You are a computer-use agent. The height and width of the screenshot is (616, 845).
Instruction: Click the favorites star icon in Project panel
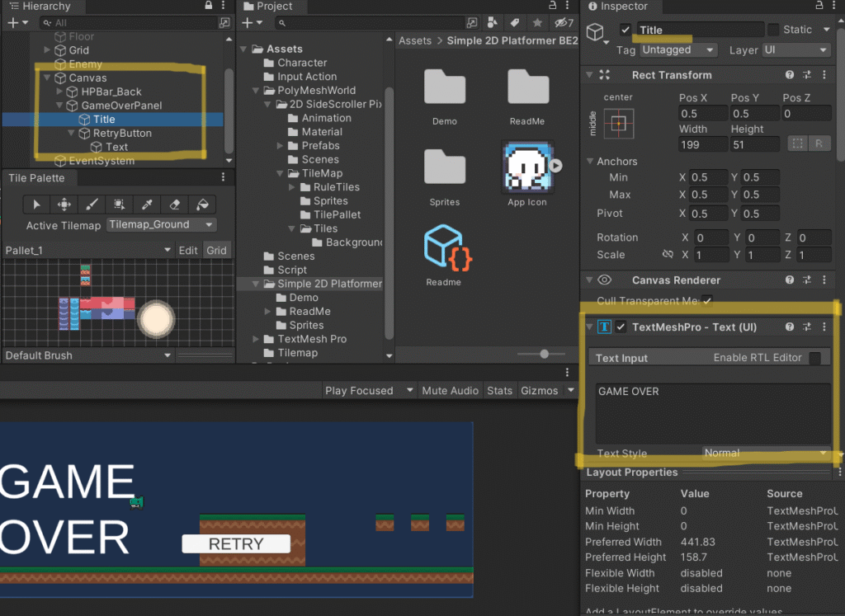tap(537, 23)
